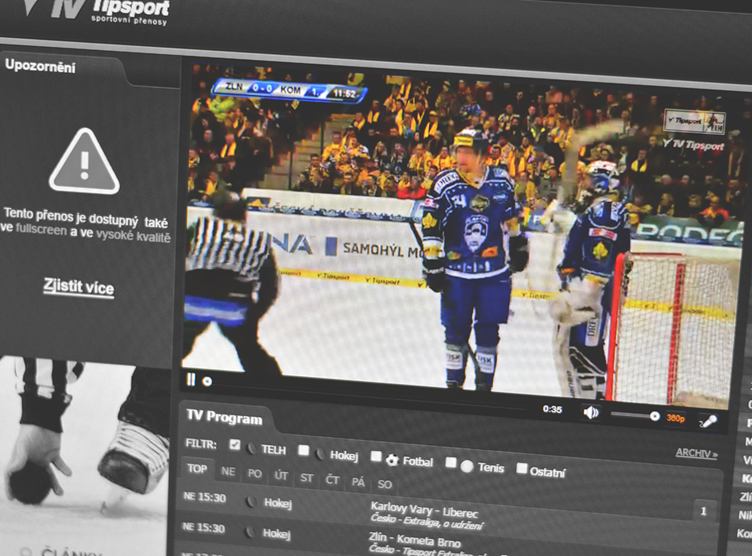
Task: Click the warning triangle icon in Upozornění
Action: point(84,162)
